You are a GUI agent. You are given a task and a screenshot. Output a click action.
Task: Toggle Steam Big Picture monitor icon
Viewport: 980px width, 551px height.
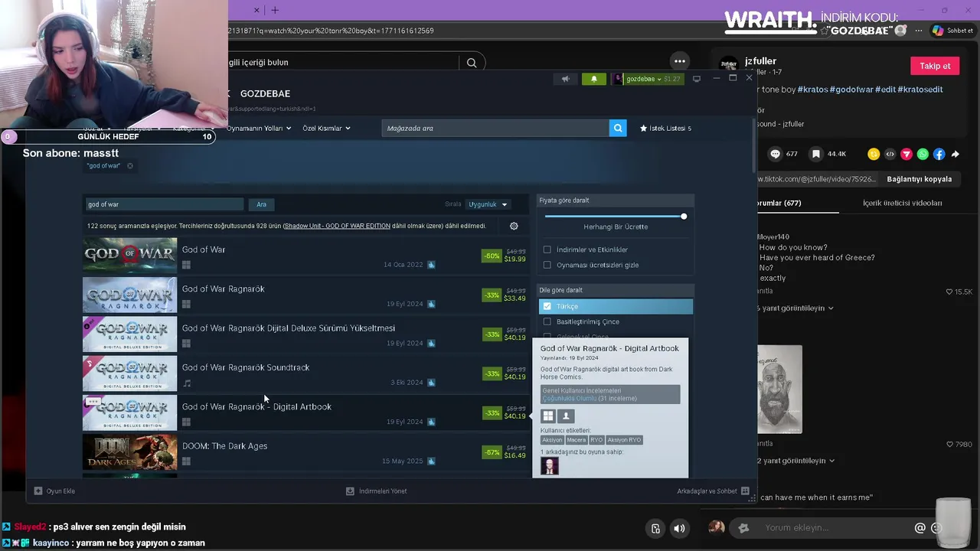(x=697, y=79)
